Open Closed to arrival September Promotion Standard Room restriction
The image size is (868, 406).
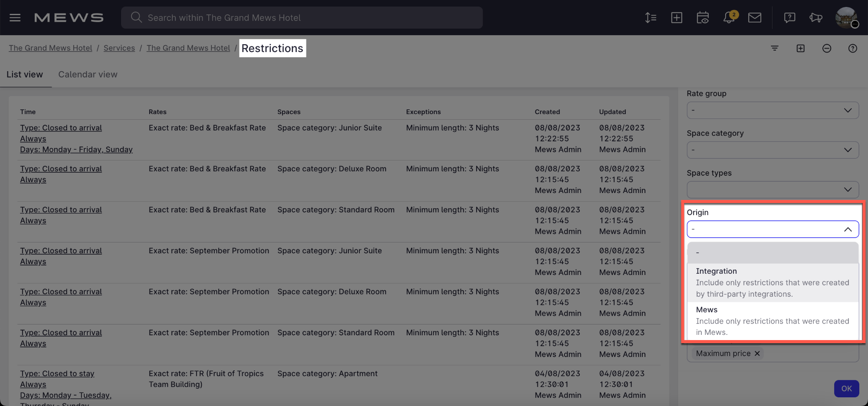(x=61, y=333)
